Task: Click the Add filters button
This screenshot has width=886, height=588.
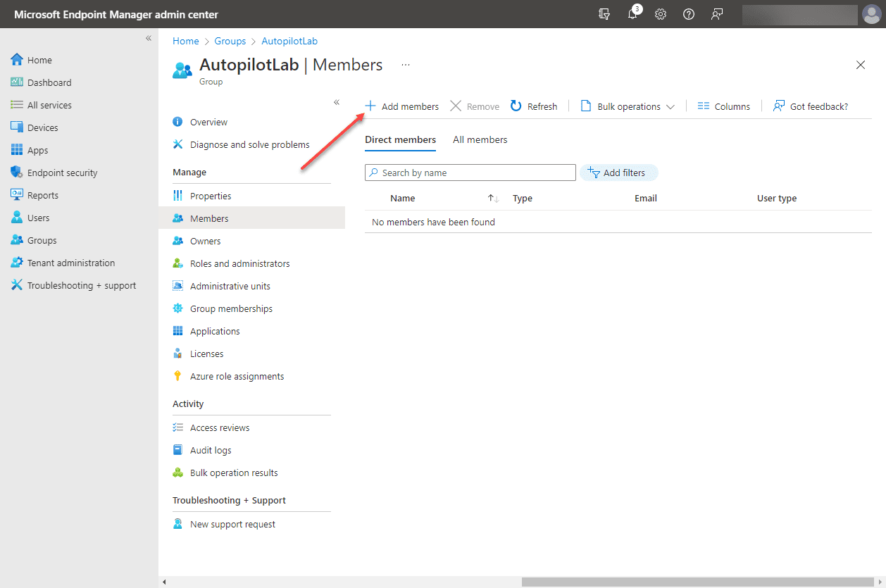Action: [x=618, y=173]
